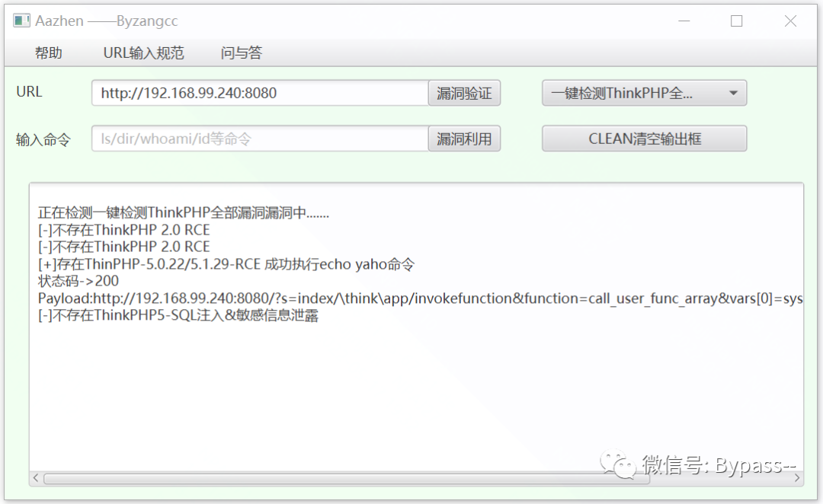This screenshot has height=504, width=823.
Task: Click the 漏洞利用 button
Action: [464, 139]
